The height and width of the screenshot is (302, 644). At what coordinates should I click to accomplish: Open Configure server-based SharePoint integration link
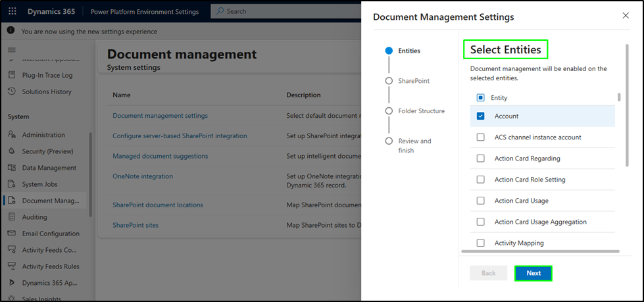(180, 136)
